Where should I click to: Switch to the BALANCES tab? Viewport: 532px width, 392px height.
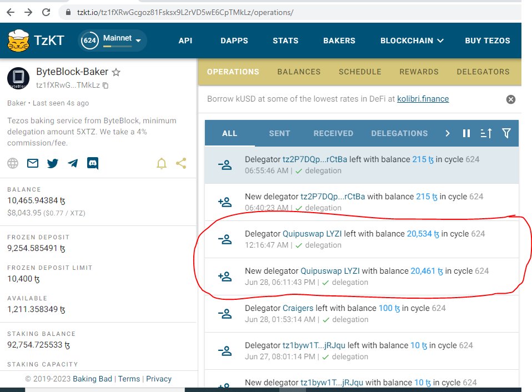tap(299, 72)
